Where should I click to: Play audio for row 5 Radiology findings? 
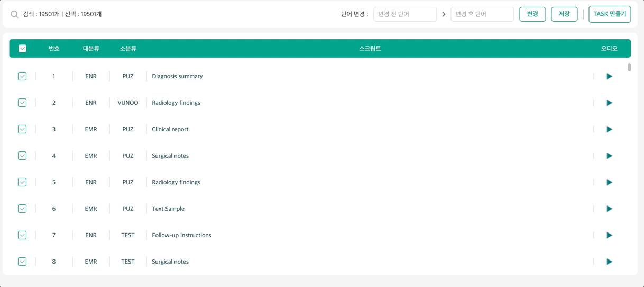click(609, 182)
